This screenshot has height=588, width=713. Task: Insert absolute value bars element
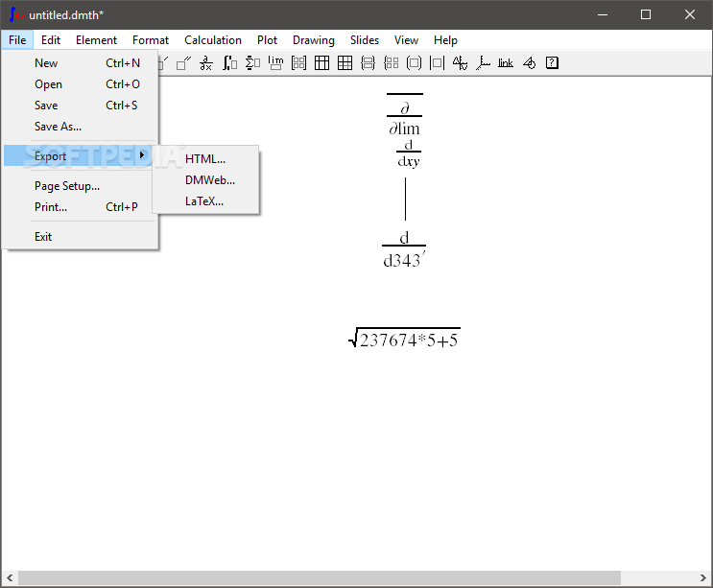point(437,63)
